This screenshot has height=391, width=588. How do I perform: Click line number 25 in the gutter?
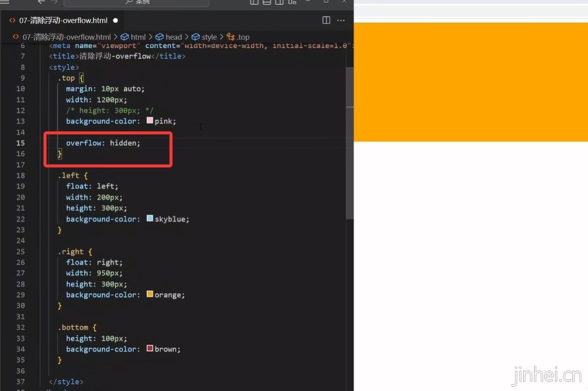click(x=20, y=252)
